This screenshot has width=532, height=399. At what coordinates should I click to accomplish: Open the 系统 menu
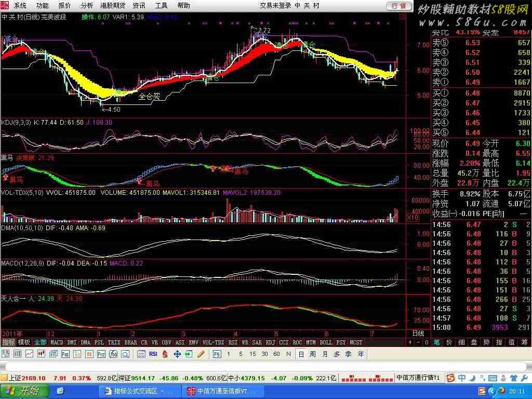[20, 5]
